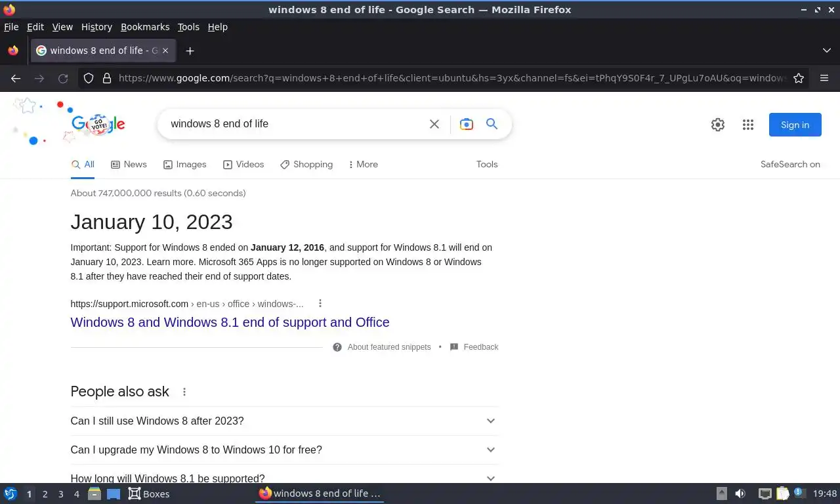Send Feedback on featured snippet
Image resolution: width=840 pixels, height=504 pixels.
pos(474,347)
